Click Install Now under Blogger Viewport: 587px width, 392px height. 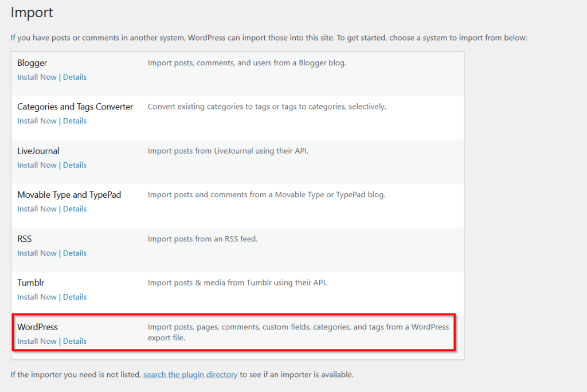pos(37,77)
